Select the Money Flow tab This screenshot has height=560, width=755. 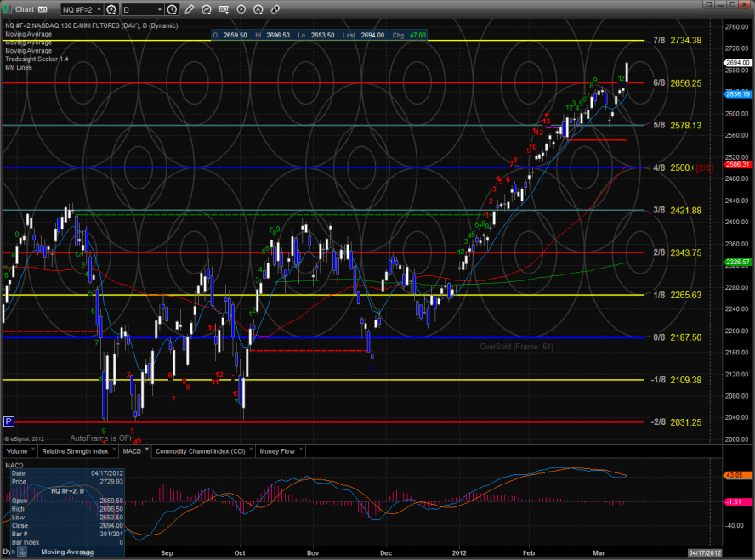click(277, 450)
